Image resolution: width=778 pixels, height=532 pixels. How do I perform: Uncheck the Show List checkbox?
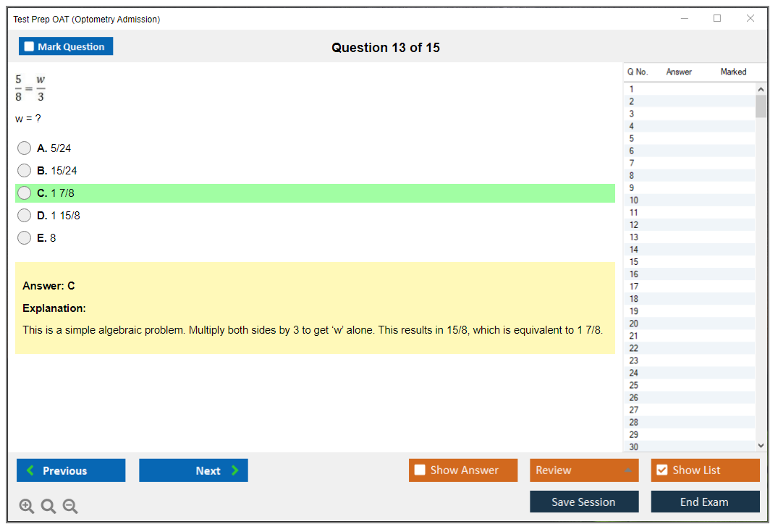(x=661, y=470)
